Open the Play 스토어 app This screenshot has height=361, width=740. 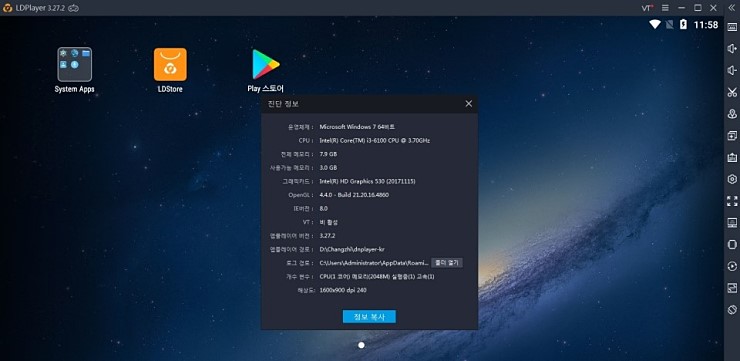(x=266, y=70)
